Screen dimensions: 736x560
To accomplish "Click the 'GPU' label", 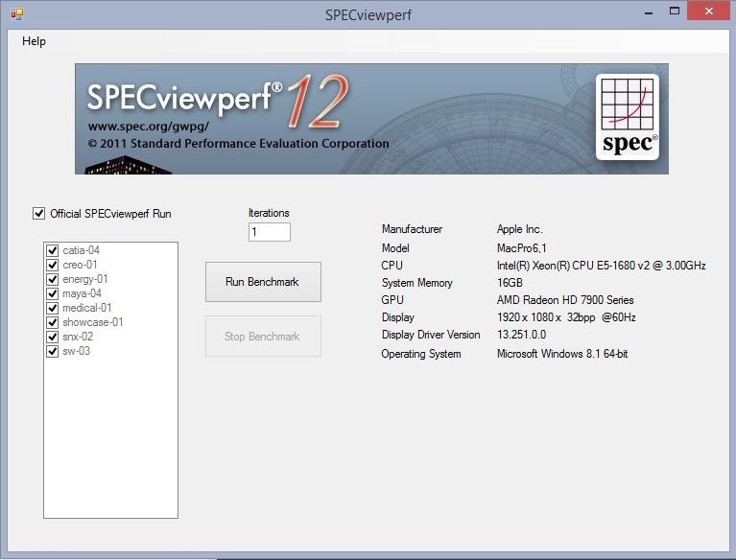I will click(x=392, y=300).
